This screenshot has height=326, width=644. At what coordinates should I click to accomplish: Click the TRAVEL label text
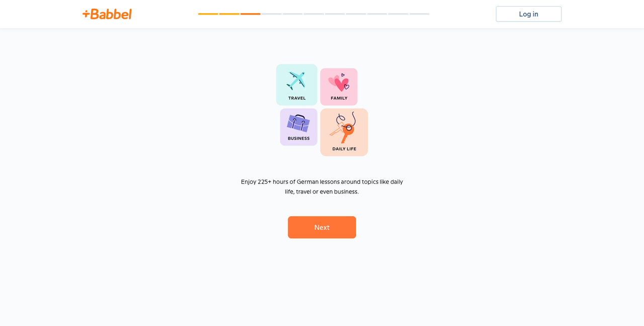pyautogui.click(x=297, y=98)
